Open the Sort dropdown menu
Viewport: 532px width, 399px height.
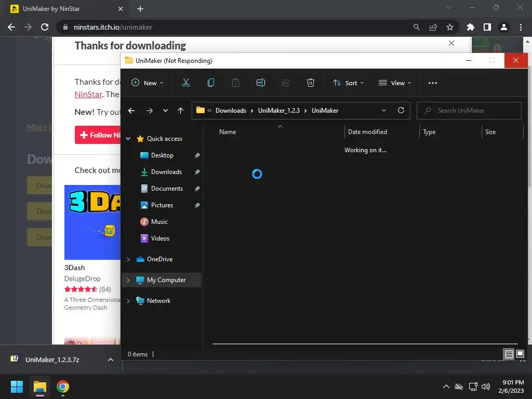[x=349, y=83]
